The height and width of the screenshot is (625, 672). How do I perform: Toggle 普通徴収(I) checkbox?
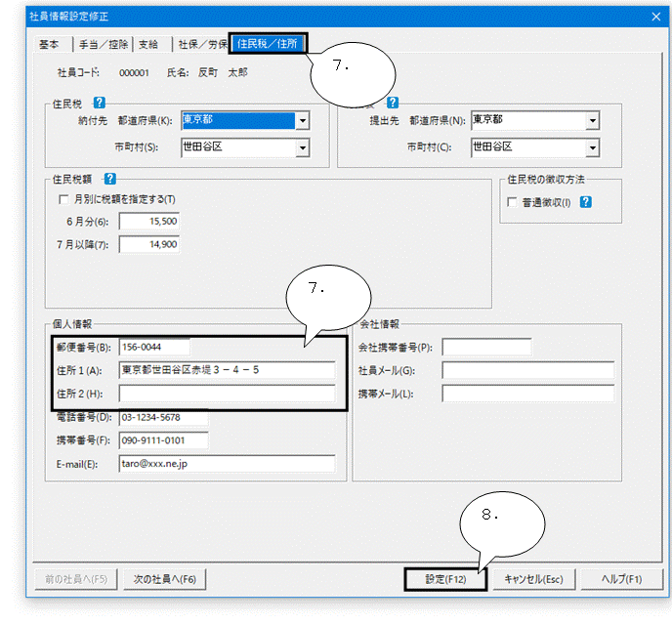click(512, 202)
